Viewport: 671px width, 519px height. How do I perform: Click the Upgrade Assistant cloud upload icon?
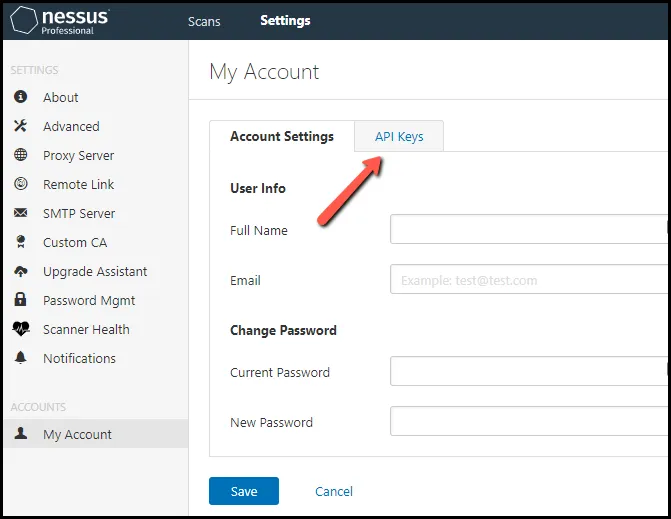(x=21, y=271)
